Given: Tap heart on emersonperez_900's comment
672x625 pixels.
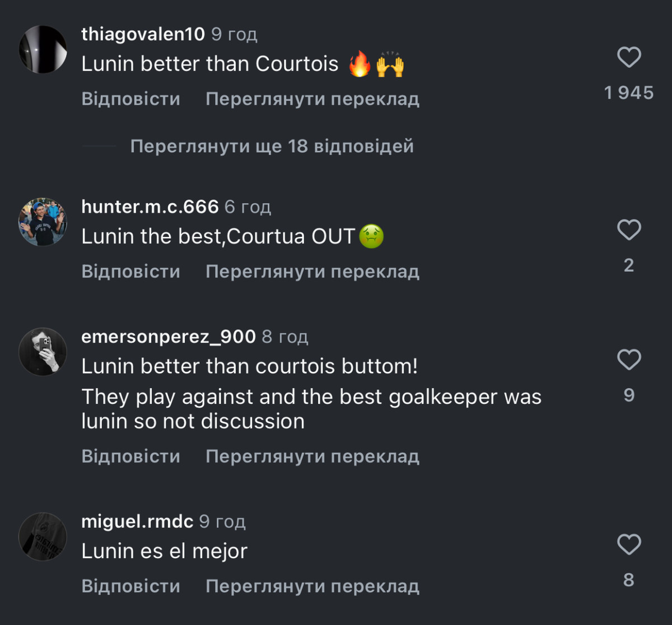Looking at the screenshot, I should click(628, 360).
